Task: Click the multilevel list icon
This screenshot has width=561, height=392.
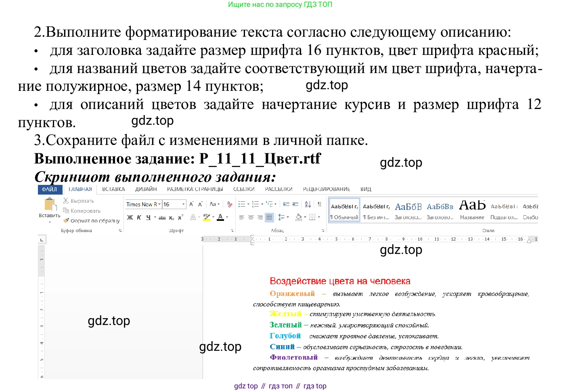Action: click(269, 204)
